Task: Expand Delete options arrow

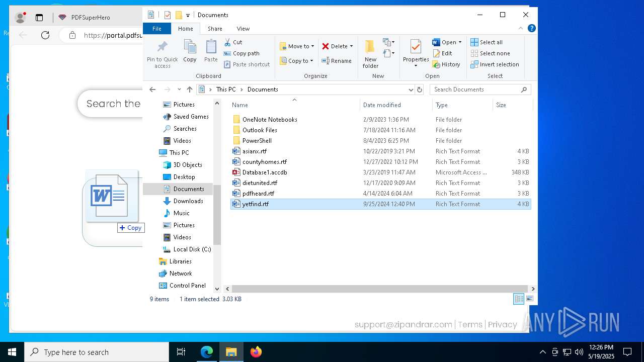Action: coord(351,46)
